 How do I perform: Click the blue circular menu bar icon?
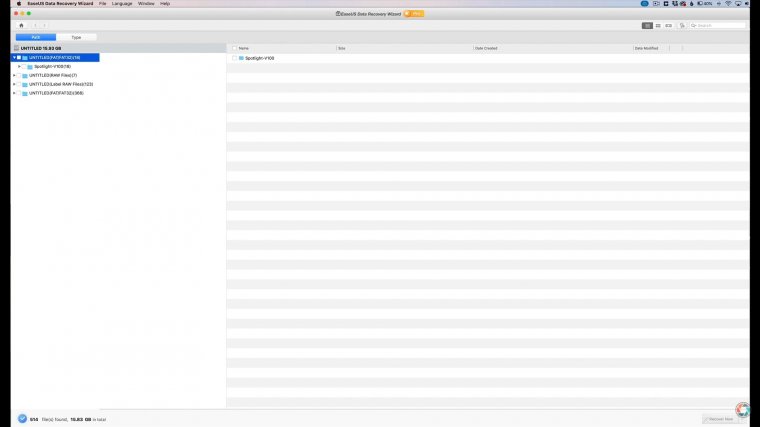point(645,3)
